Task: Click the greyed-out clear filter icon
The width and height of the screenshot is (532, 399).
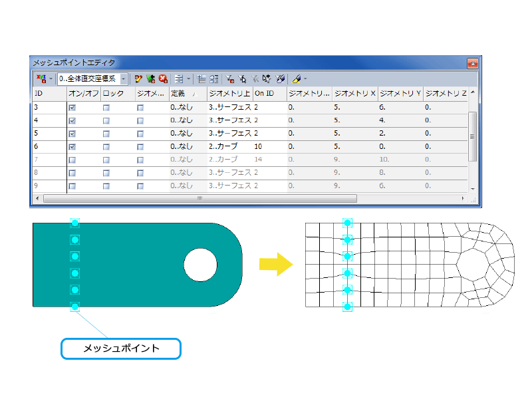Action: tap(255, 79)
